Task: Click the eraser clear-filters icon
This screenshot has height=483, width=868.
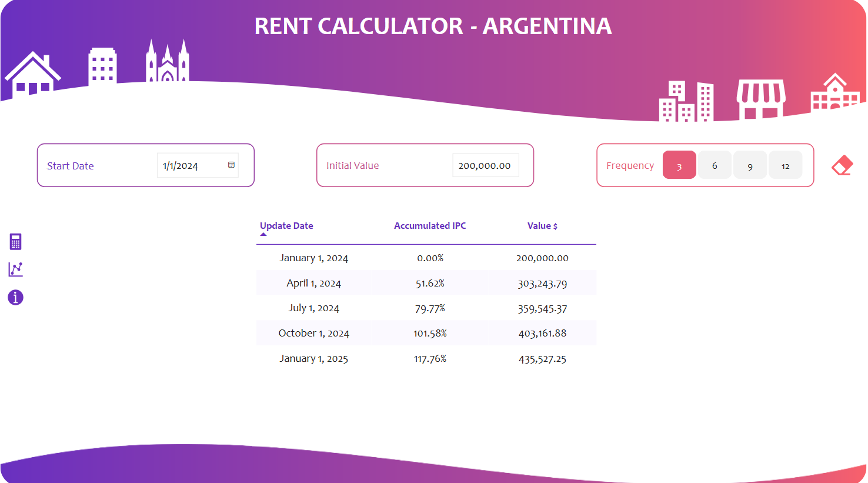Action: 842,166
